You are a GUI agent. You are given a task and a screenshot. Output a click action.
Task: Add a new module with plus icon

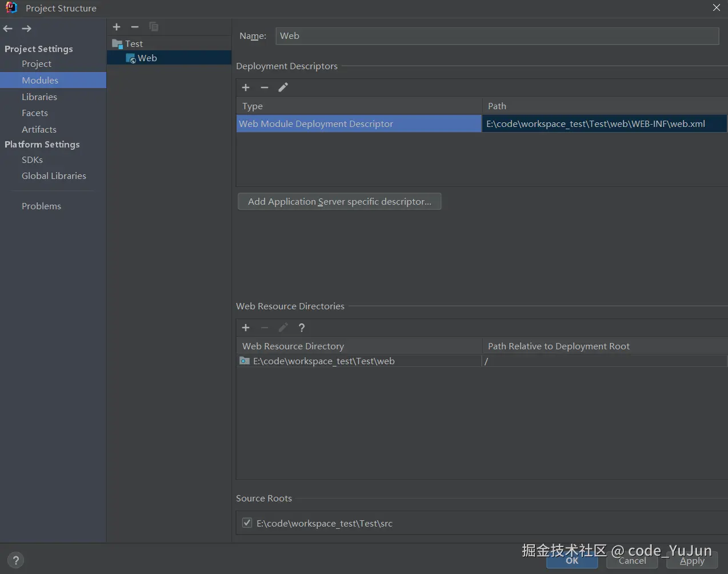(117, 27)
